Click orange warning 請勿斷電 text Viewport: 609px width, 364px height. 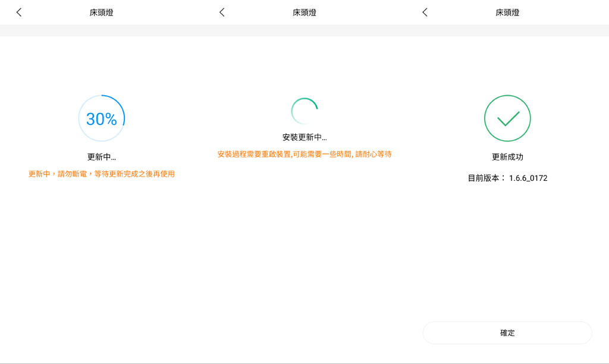(101, 174)
